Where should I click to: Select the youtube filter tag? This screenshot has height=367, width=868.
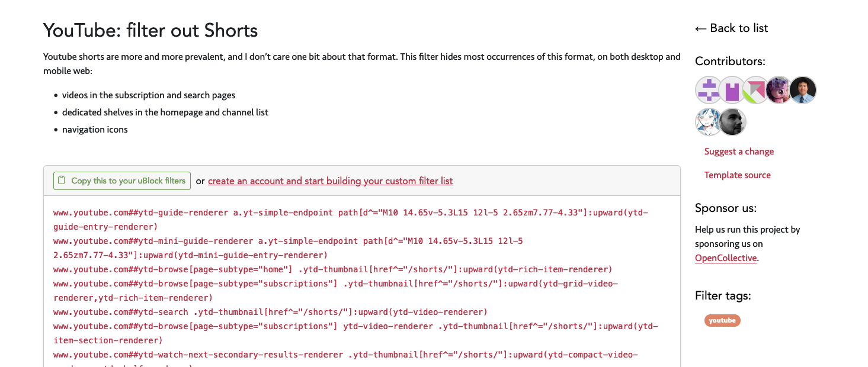pos(722,320)
